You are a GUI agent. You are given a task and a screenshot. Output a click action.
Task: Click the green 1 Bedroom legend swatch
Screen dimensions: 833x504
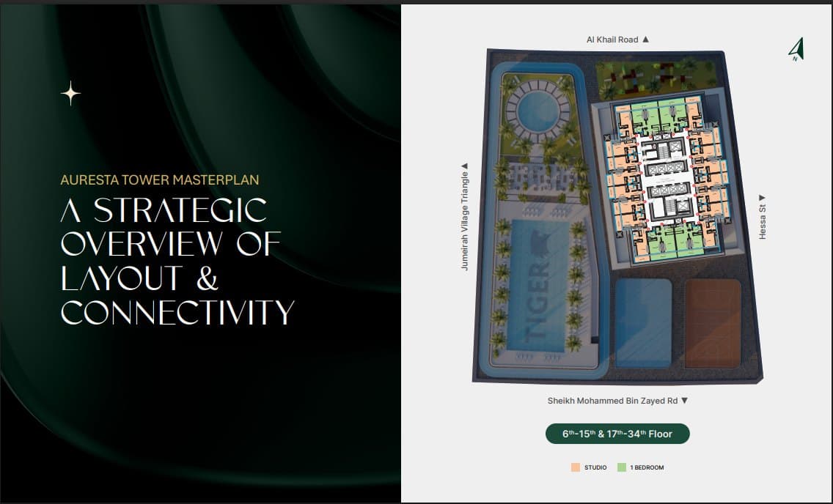point(622,467)
